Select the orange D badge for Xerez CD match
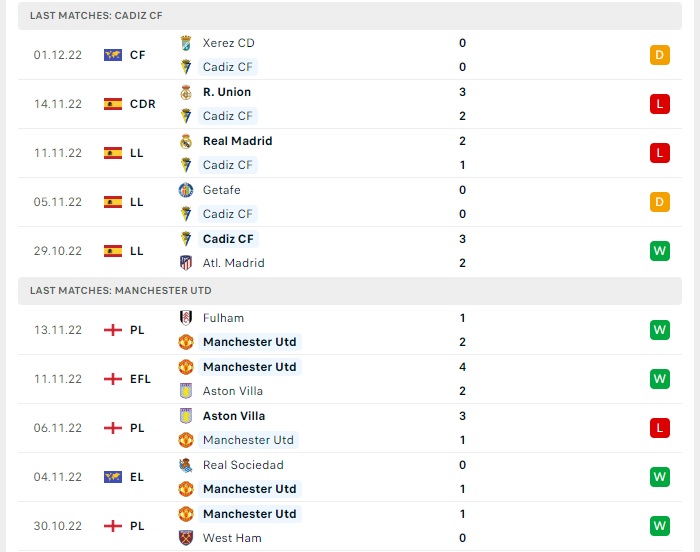 pos(660,55)
